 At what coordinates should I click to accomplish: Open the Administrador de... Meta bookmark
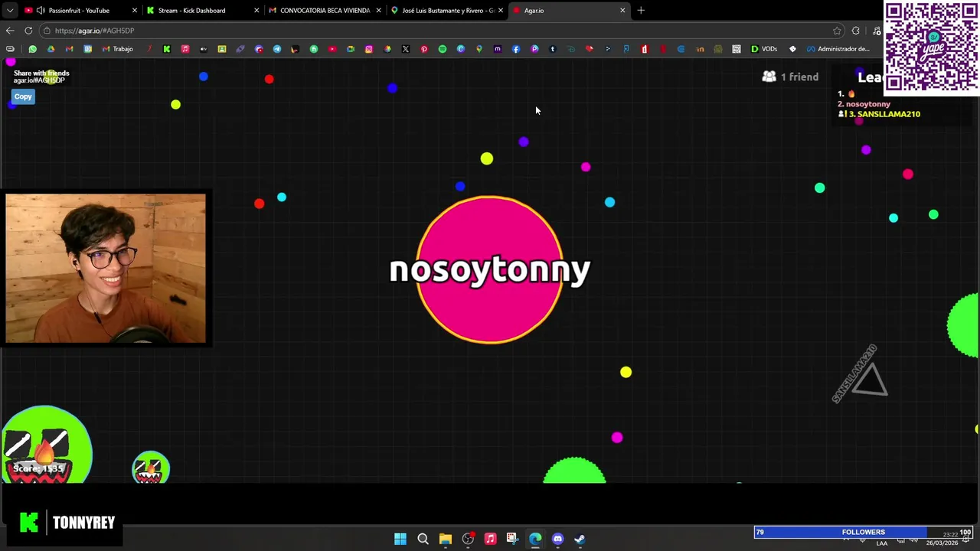pos(838,49)
